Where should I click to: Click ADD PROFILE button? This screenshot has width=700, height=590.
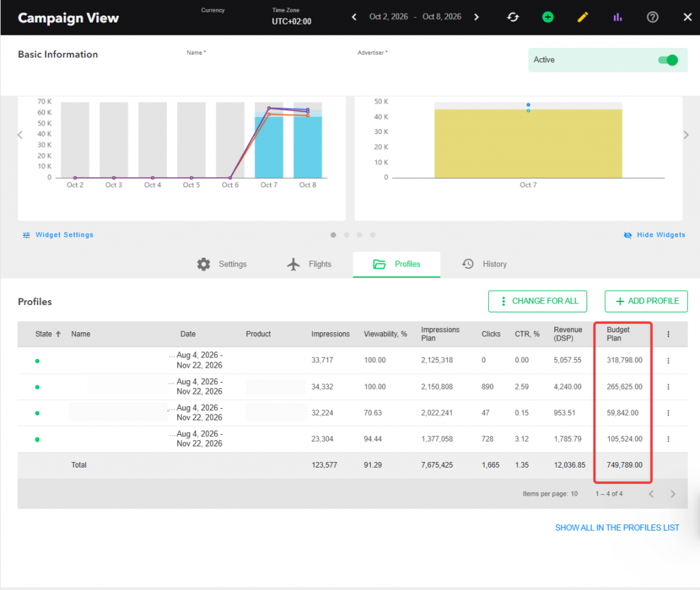coord(646,301)
